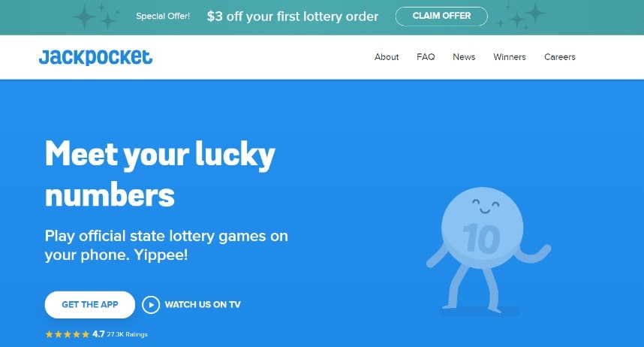
Task: Click the Special Offer! label
Action: (163, 16)
